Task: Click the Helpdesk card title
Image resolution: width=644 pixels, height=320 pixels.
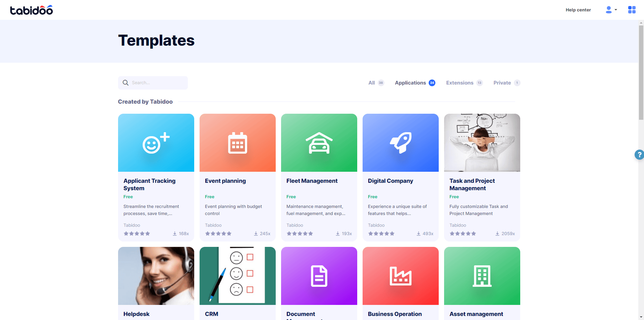Action: click(137, 314)
